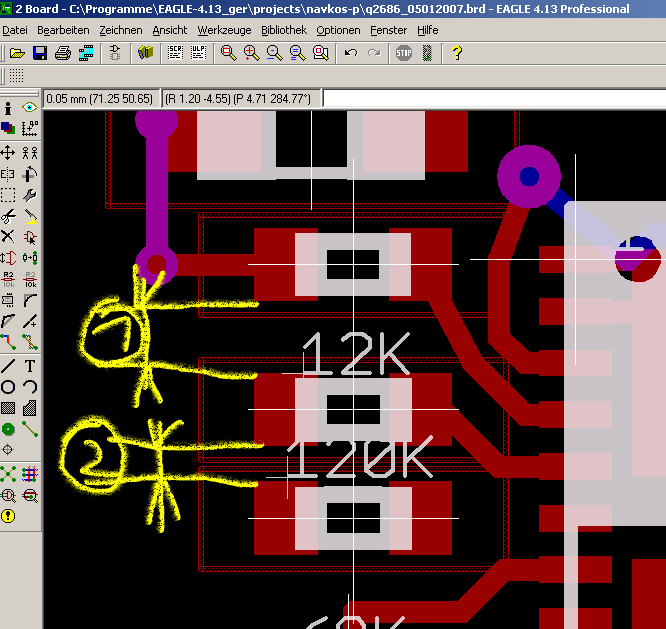Click the Open file toolbar icon
This screenshot has width=666, height=629.
tap(17, 53)
